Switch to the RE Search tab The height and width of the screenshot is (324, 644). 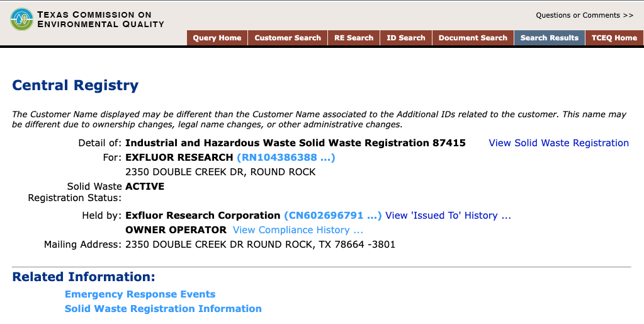click(x=354, y=38)
